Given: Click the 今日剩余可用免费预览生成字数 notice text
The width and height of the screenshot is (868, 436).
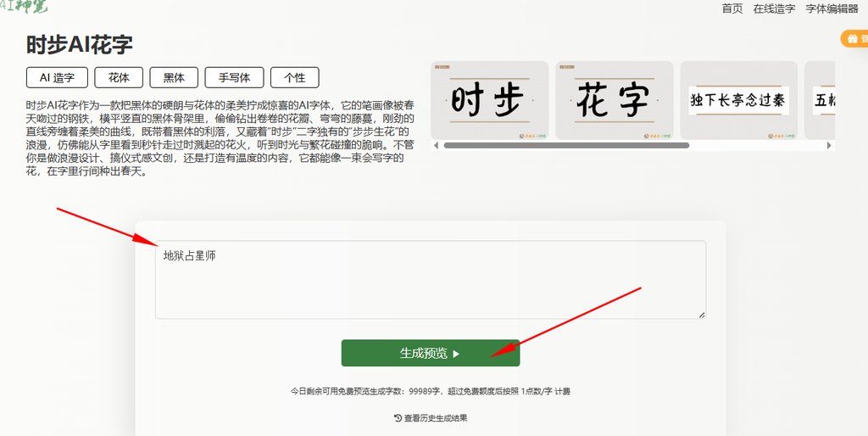Looking at the screenshot, I should [431, 391].
